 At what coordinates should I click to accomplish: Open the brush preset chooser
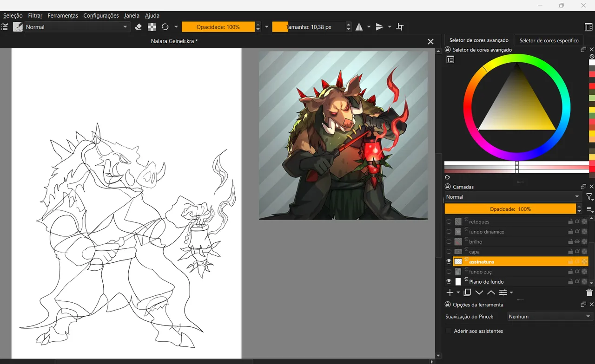(18, 27)
